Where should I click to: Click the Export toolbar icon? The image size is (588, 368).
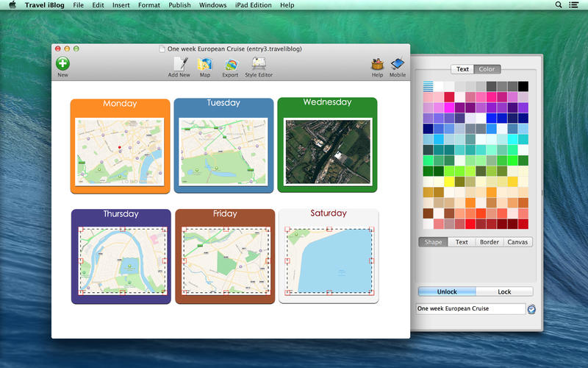230,65
